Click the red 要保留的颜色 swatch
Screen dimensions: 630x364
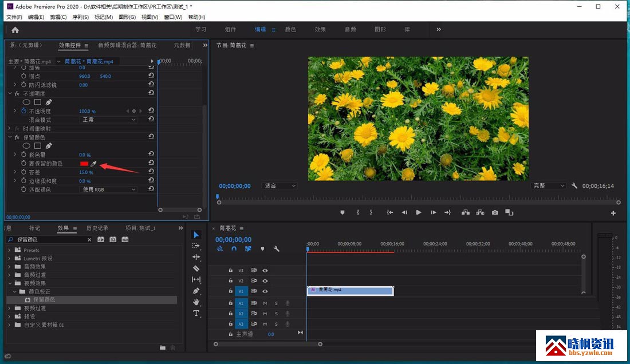click(x=84, y=164)
